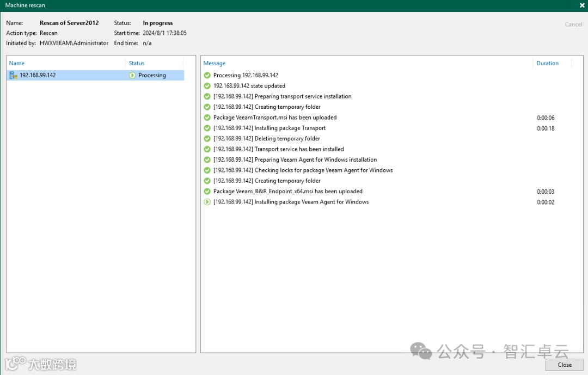Image resolution: width=588 pixels, height=375 pixels.
Task: Click start time '2024/8/1 17:38:05'
Action: coord(164,33)
